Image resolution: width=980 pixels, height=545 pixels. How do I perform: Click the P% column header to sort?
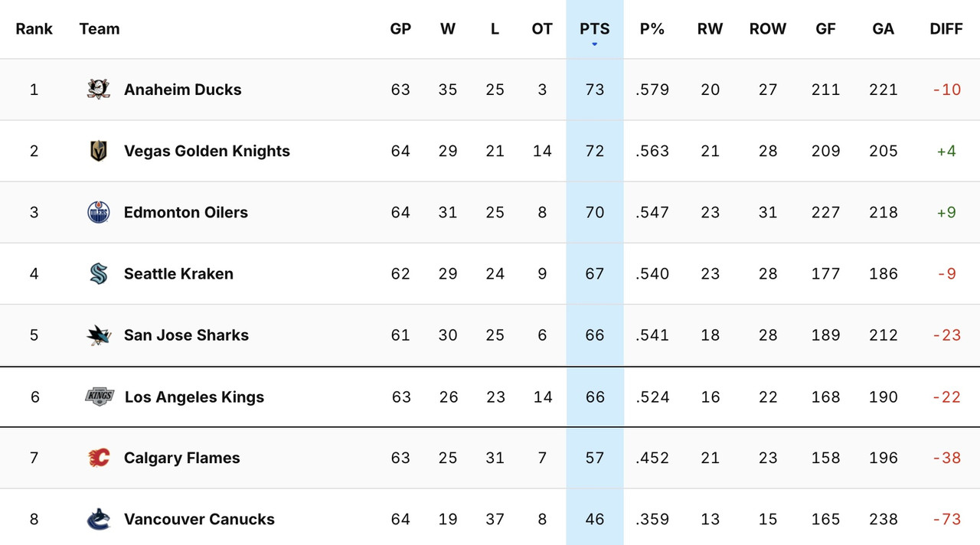[x=652, y=28]
